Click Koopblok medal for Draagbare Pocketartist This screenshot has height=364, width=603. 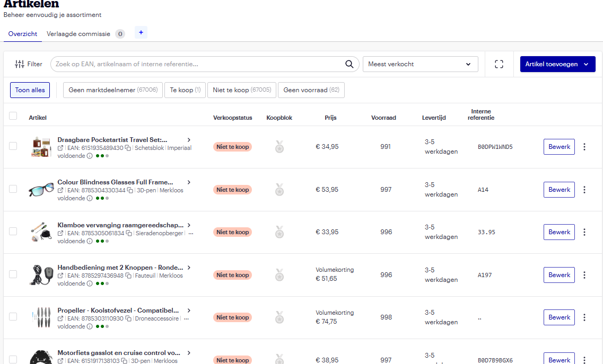[279, 147]
